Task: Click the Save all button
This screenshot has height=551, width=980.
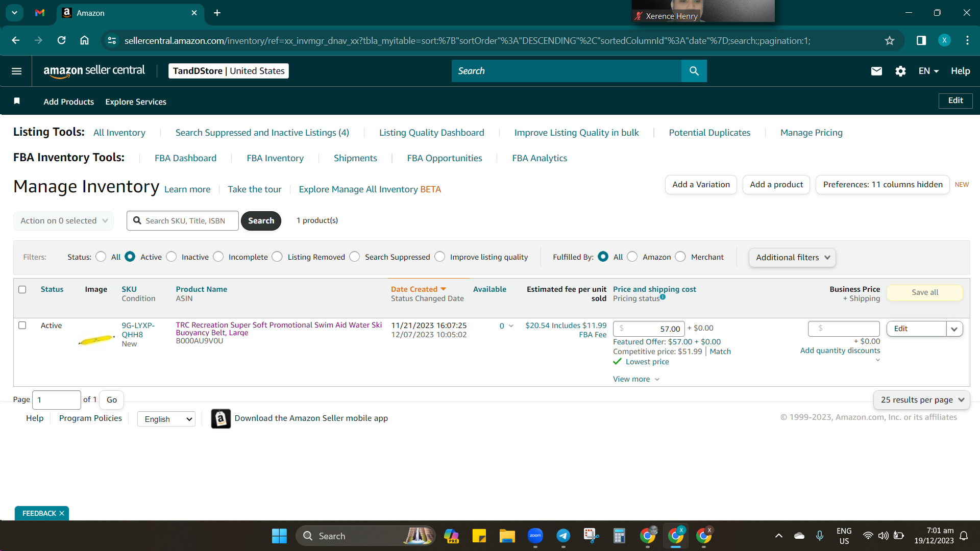Action: [925, 292]
